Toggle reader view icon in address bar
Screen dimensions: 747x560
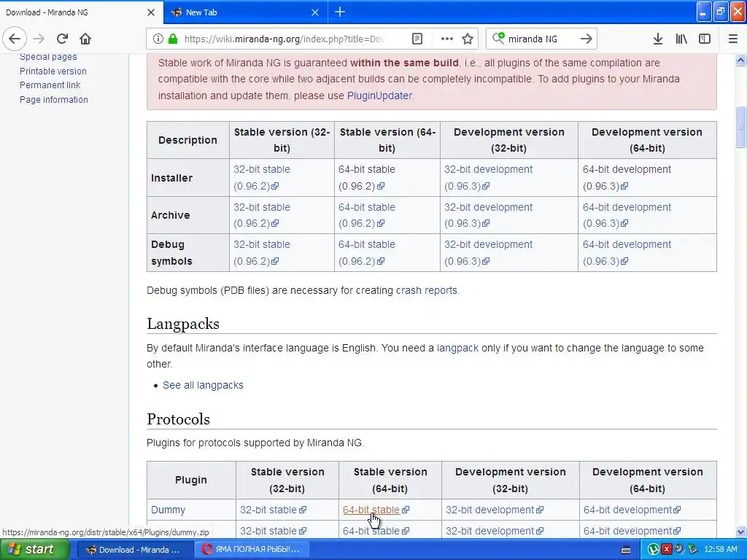(x=417, y=39)
